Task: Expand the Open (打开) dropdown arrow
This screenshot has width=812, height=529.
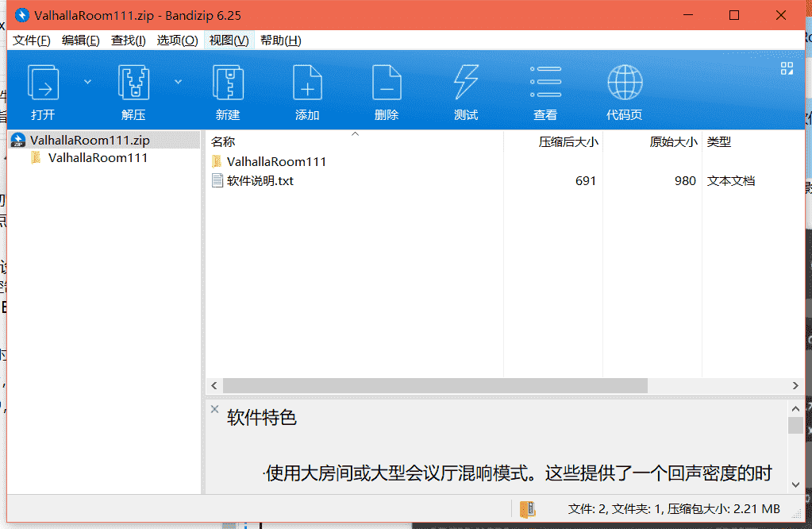Action: click(x=87, y=82)
